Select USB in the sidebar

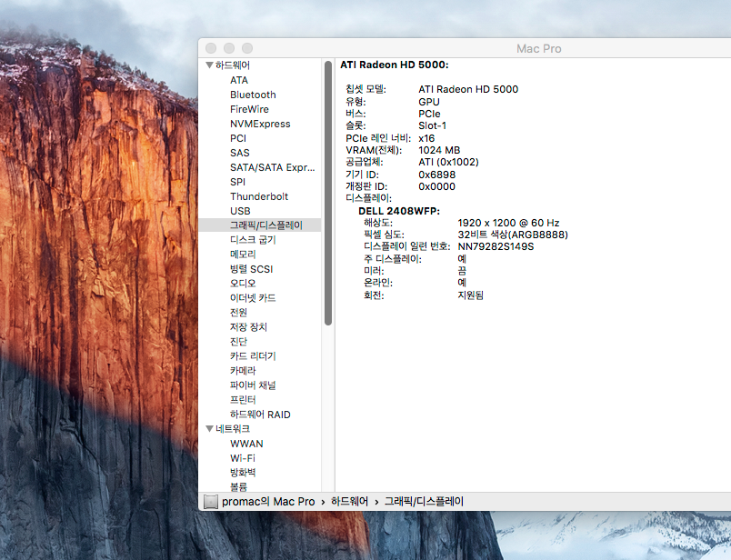[240, 211]
